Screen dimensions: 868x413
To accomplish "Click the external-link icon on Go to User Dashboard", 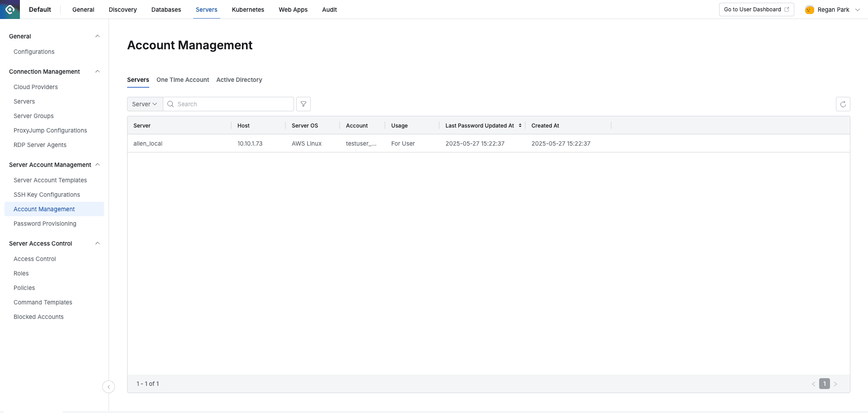I will click(786, 9).
